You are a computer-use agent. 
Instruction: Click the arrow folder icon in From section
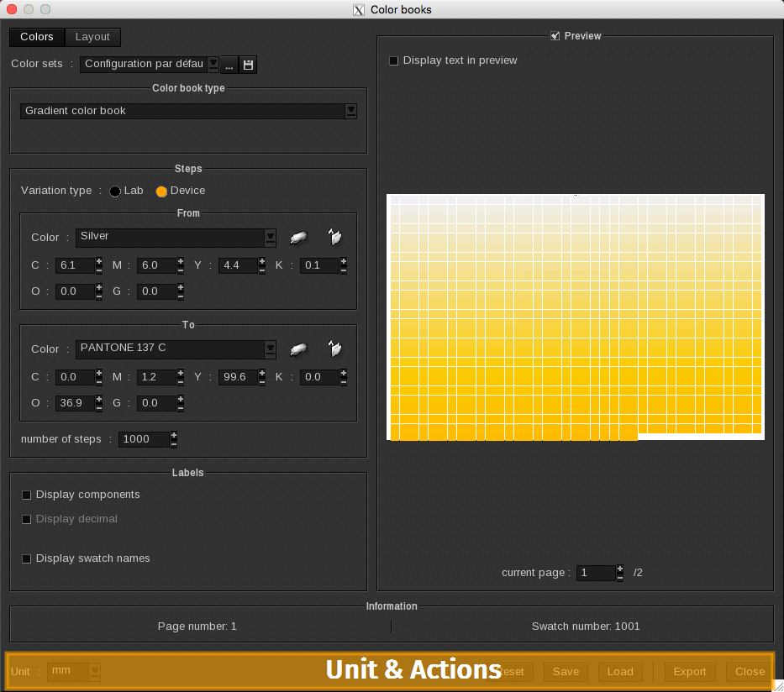(x=334, y=239)
